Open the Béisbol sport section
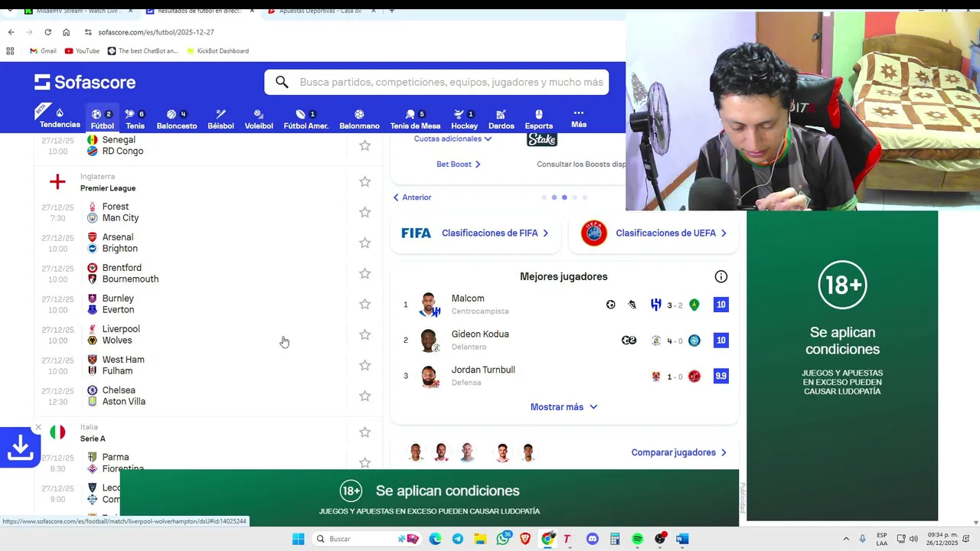Screen dimensions: 980x551 point(220,118)
